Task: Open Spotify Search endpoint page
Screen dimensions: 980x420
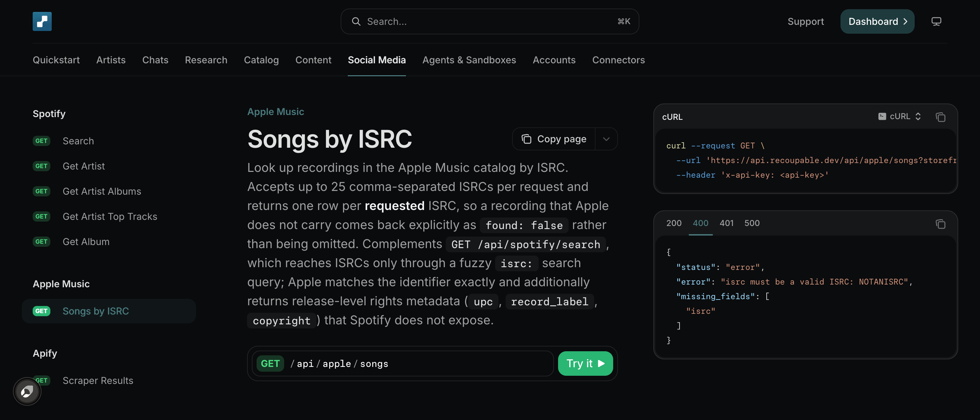Action: [78, 141]
